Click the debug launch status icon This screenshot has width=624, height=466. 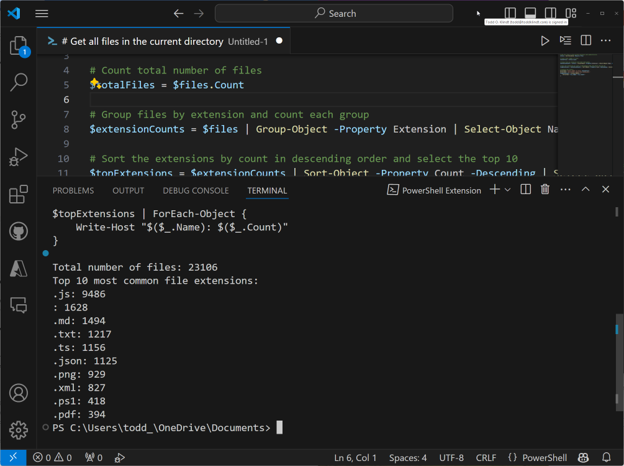coord(120,458)
